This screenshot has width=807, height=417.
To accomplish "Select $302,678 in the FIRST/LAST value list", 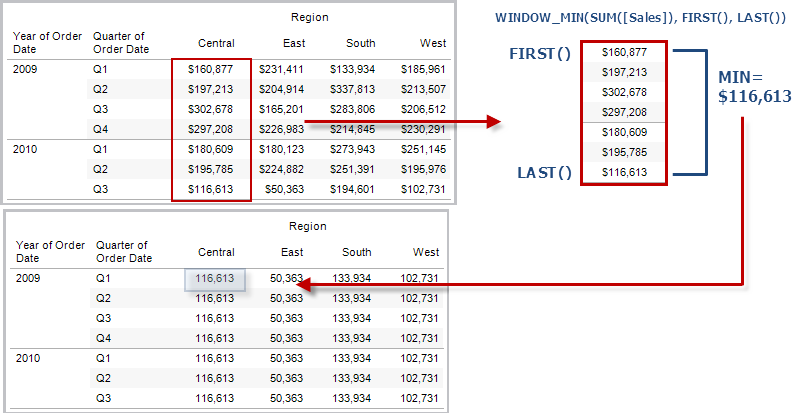I will pos(625,91).
